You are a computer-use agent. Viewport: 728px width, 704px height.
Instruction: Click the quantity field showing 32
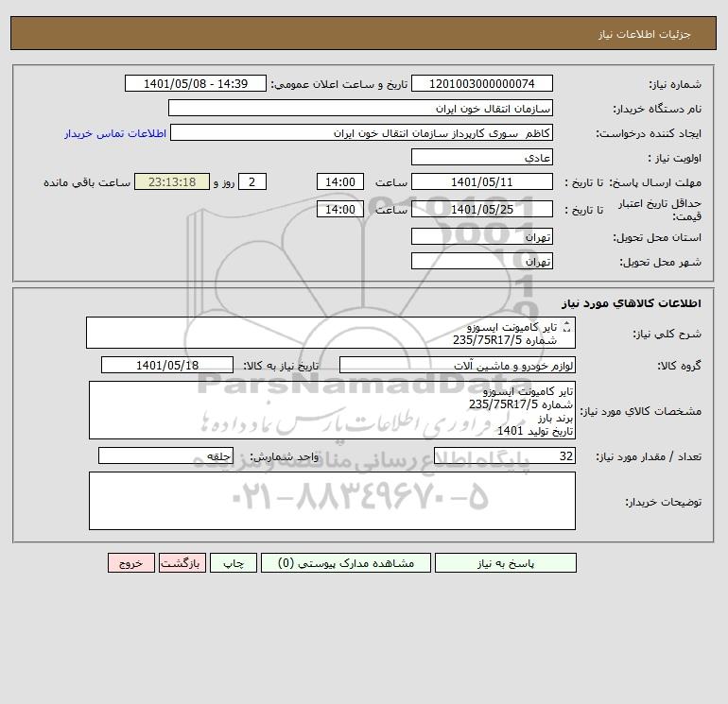coord(505,455)
